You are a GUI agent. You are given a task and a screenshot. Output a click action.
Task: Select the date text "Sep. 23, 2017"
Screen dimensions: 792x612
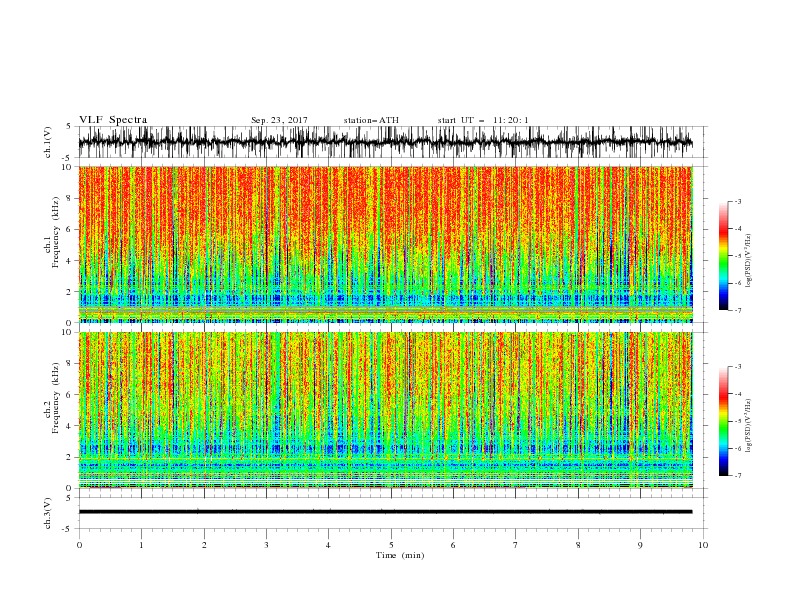click(279, 120)
